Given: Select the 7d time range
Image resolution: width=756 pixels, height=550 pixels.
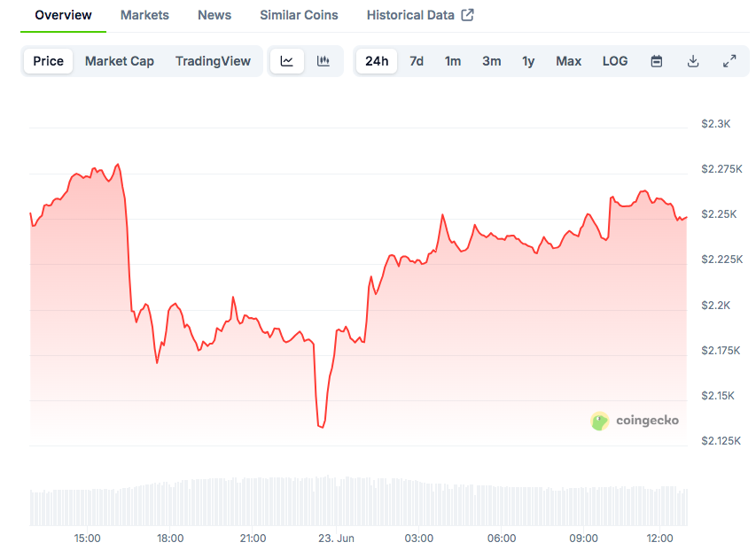Looking at the screenshot, I should (417, 61).
